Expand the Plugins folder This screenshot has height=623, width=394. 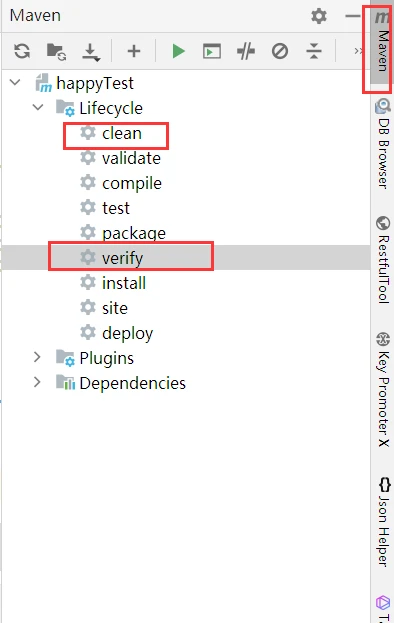click(37, 357)
